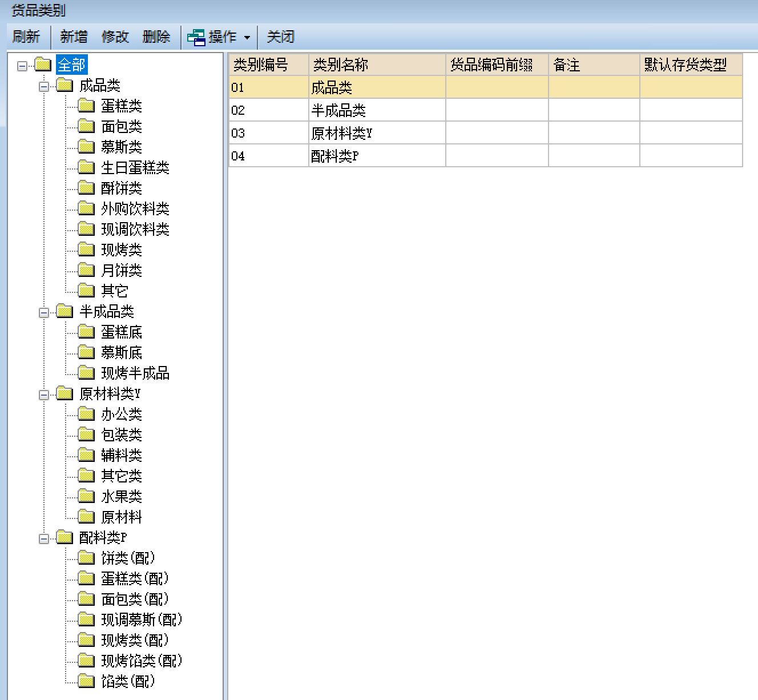Click category number cell 03
Viewport: 758px width, 700px height.
pyautogui.click(x=269, y=133)
